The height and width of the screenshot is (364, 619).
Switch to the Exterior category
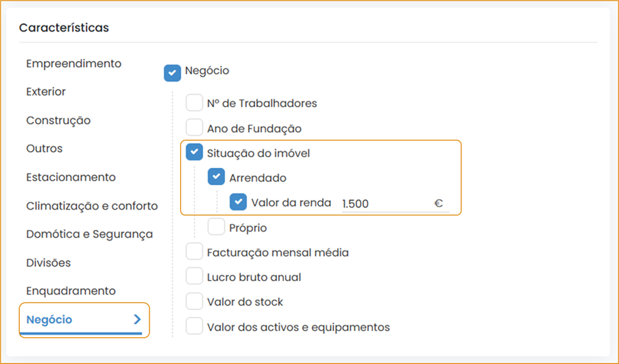click(46, 92)
